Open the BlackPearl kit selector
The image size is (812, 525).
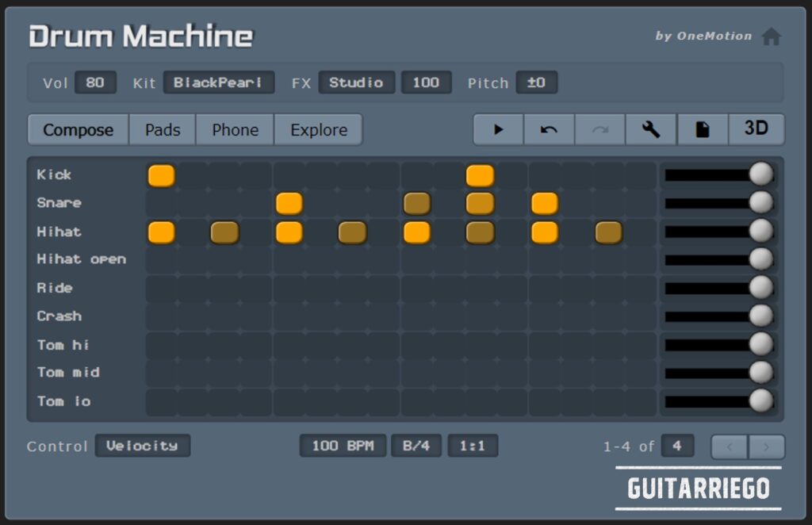(x=219, y=82)
